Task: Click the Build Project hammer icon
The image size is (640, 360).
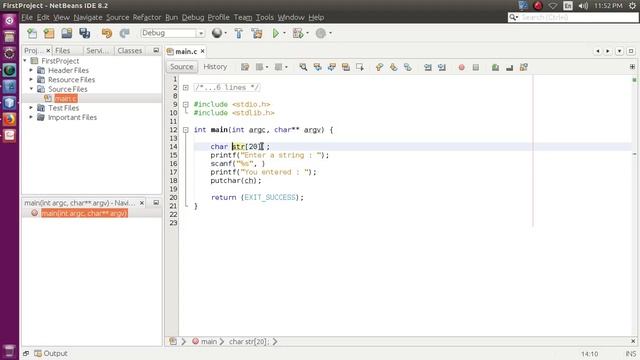Action: click(x=239, y=33)
